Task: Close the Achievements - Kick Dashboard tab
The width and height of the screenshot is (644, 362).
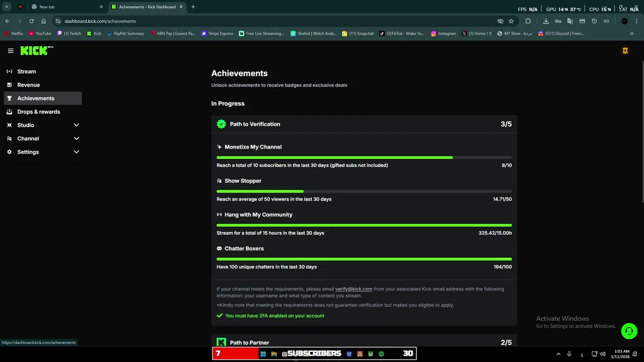Action: pos(181,7)
